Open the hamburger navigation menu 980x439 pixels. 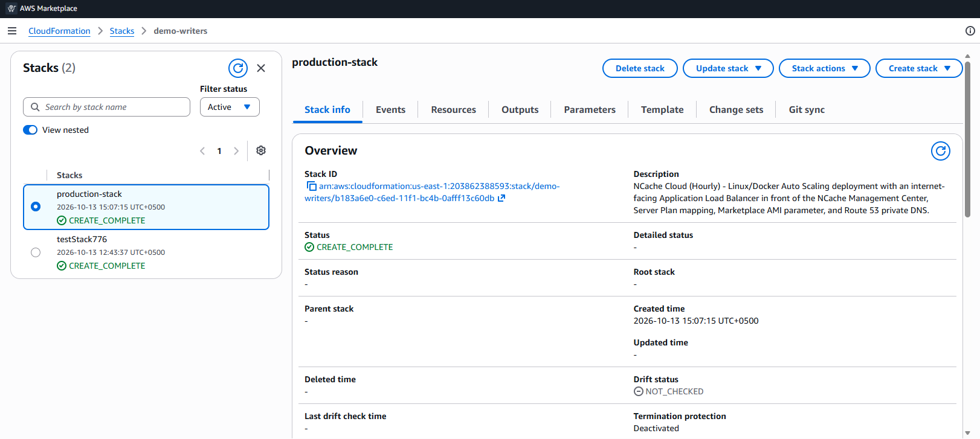point(12,31)
